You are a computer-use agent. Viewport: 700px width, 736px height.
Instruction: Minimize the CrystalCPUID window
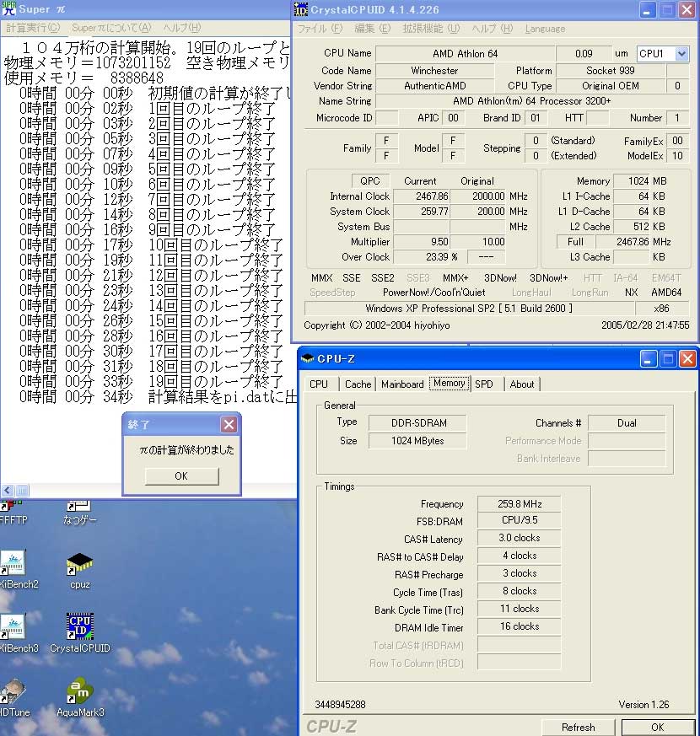pyautogui.click(x=647, y=10)
